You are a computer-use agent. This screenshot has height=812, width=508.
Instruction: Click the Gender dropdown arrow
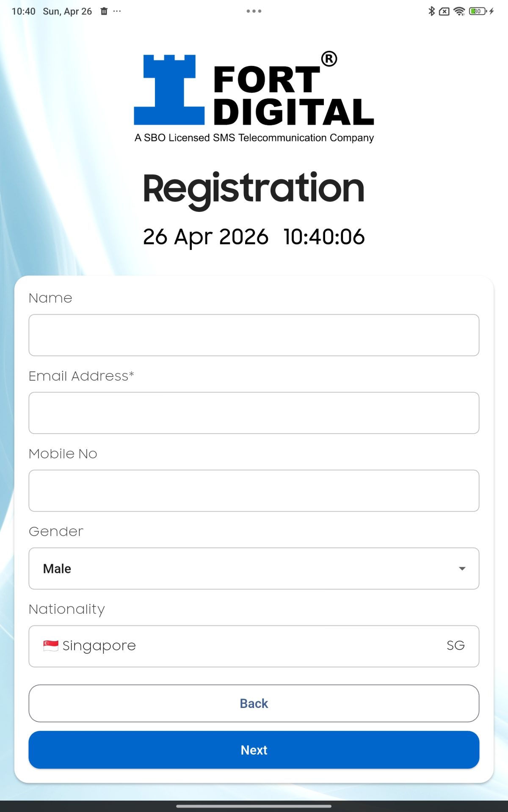[x=462, y=568]
